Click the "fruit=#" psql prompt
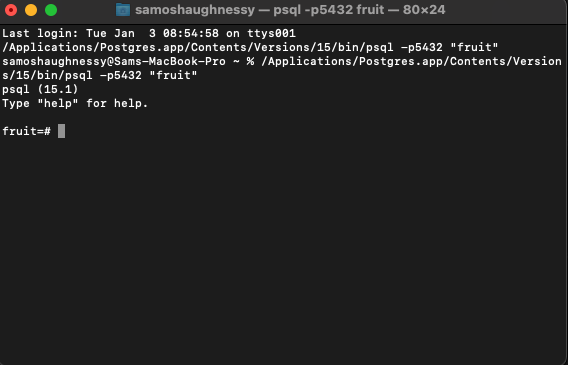 point(26,131)
